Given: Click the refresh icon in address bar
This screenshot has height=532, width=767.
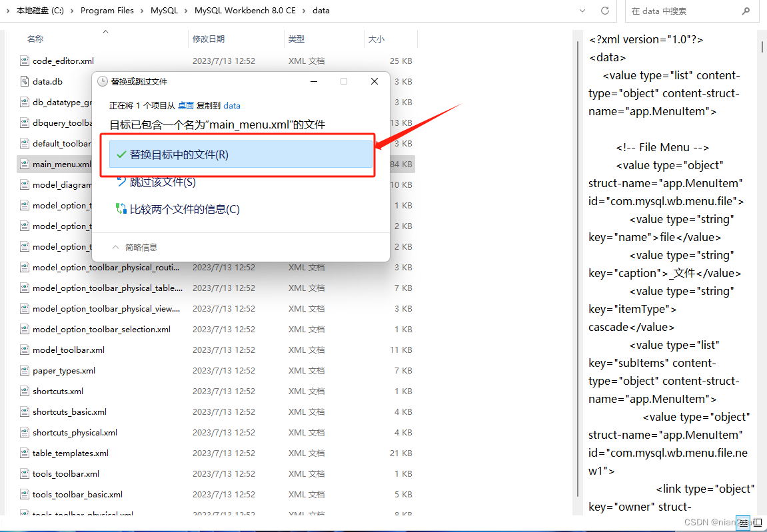Looking at the screenshot, I should (604, 11).
